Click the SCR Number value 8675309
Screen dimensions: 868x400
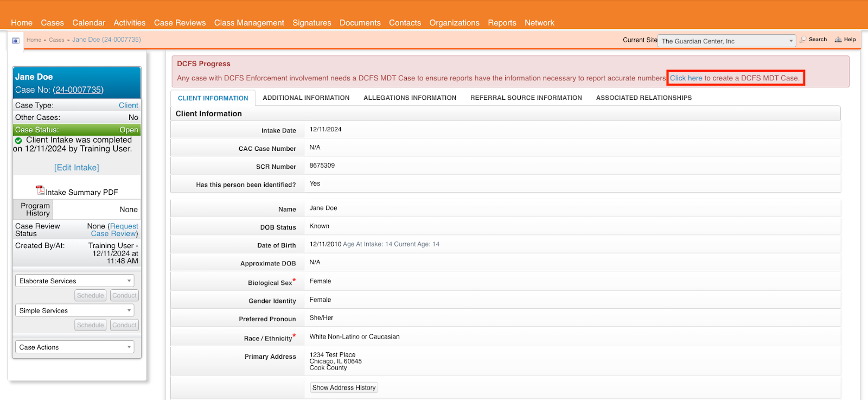click(322, 166)
